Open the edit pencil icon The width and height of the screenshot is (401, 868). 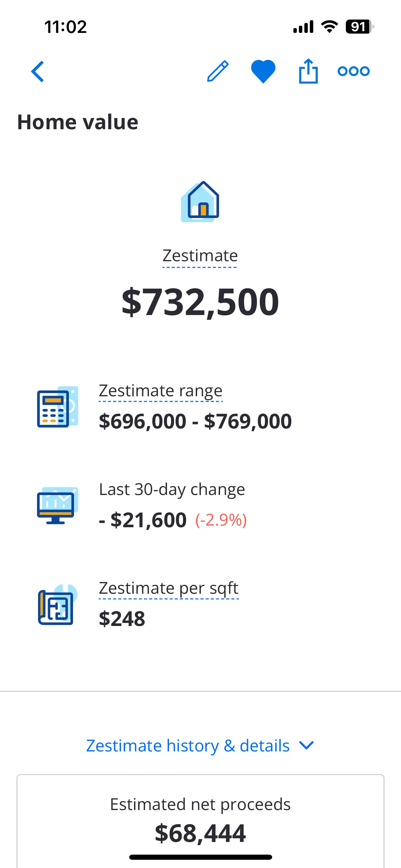pyautogui.click(x=218, y=71)
